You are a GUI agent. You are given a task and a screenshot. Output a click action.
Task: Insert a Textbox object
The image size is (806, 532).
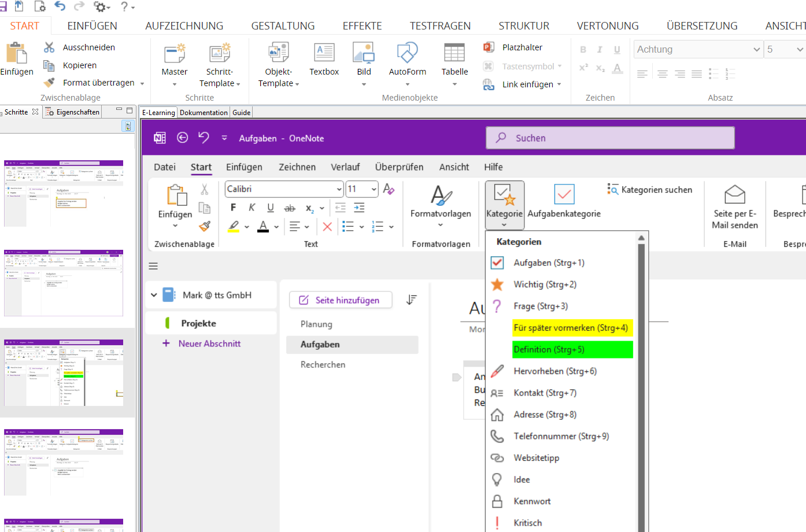324,60
